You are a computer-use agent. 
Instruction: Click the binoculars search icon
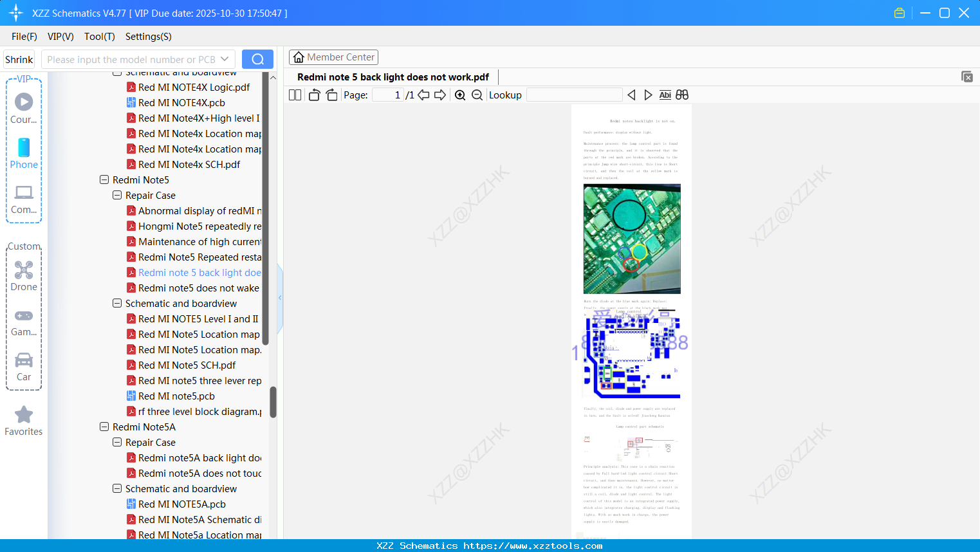(x=682, y=95)
